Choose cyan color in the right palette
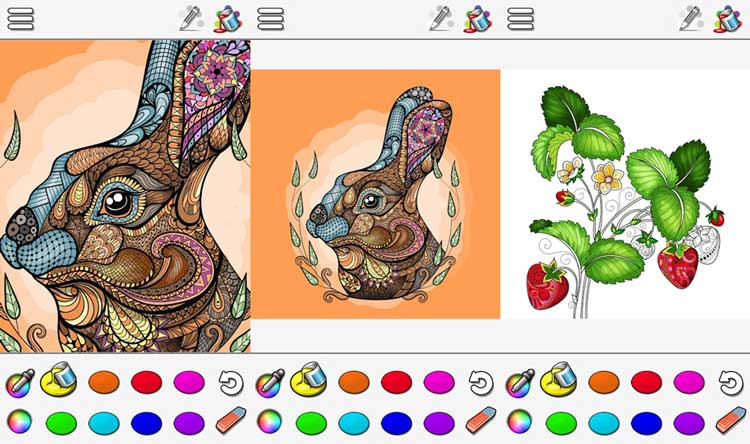The height and width of the screenshot is (444, 750). tap(604, 423)
